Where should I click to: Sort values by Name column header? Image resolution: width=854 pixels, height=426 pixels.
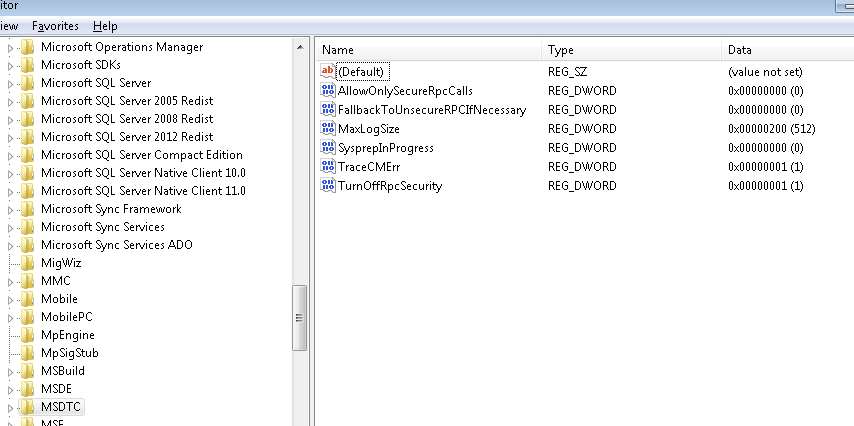click(x=429, y=50)
